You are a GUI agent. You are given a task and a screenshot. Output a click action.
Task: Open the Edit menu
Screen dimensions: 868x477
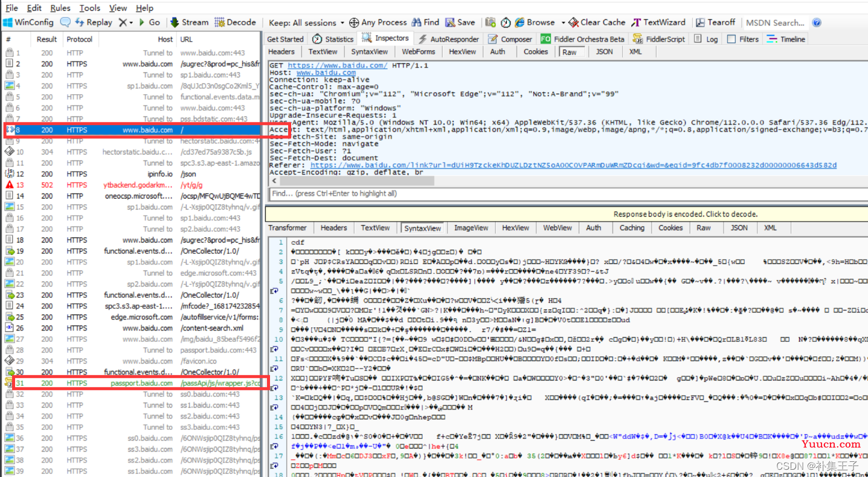point(34,8)
